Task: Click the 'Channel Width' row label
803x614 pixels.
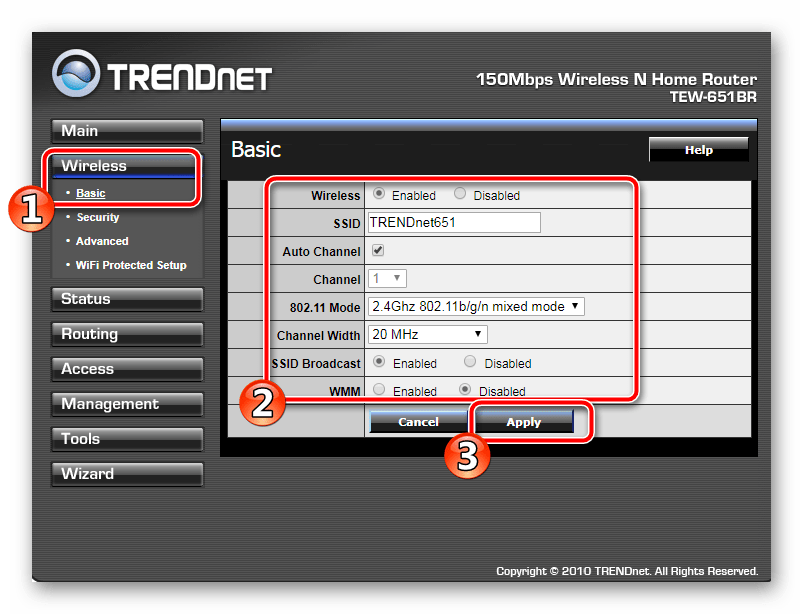Action: click(319, 335)
